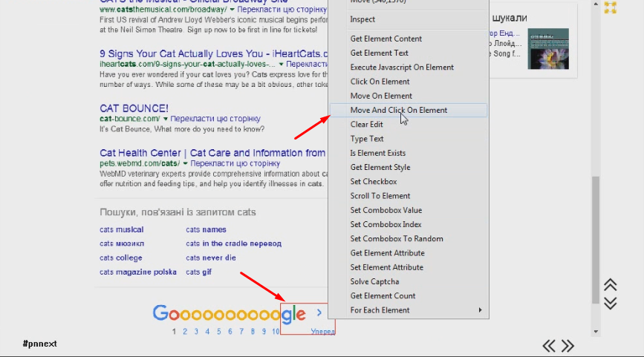644x357 pixels.
Task: Select Inspect menu entry
Action: tap(362, 19)
